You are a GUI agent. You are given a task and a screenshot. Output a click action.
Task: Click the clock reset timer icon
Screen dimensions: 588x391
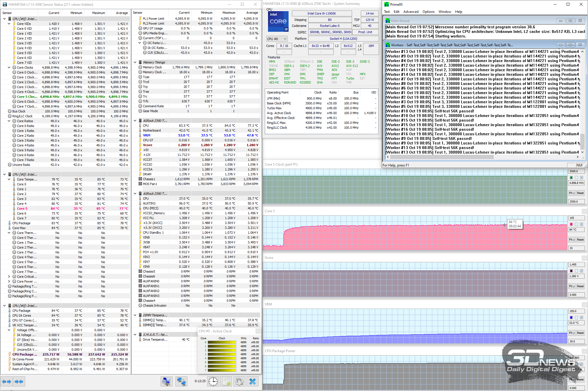[x=213, y=381]
